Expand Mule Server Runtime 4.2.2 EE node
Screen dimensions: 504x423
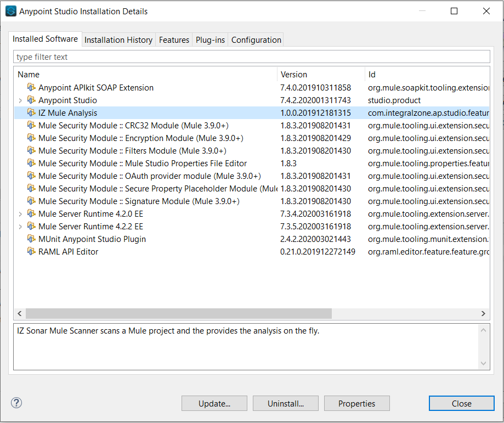[x=20, y=227]
